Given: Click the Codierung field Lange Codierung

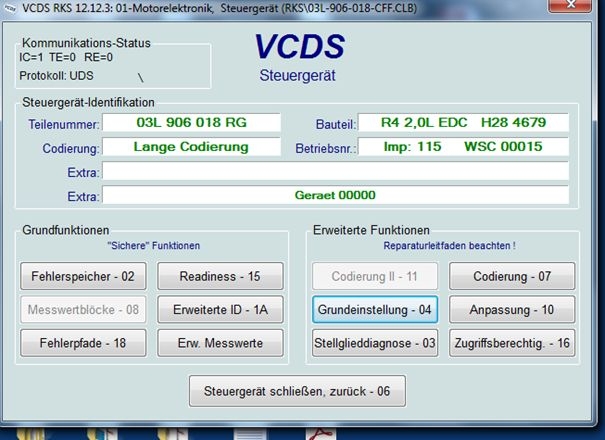Looking at the screenshot, I should click(x=191, y=147).
